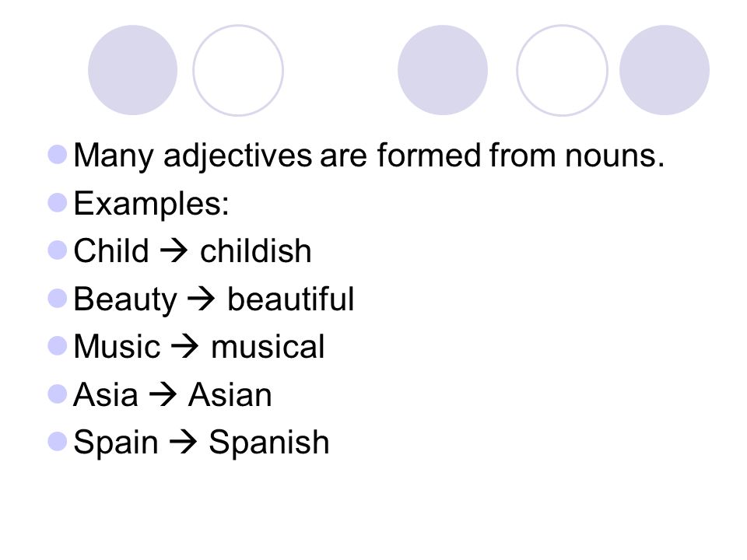This screenshot has width=747, height=560.
Task: Click the first filled lavender circle
Action: [x=133, y=70]
